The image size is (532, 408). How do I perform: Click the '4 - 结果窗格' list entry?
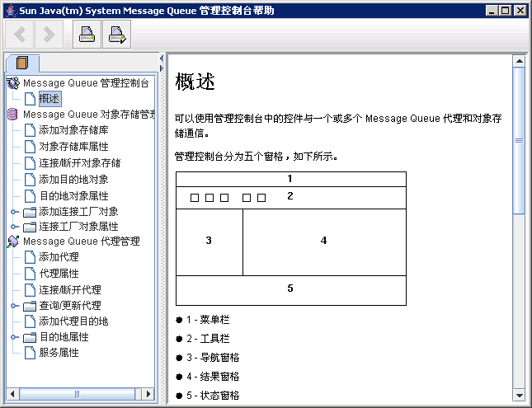[x=213, y=377]
